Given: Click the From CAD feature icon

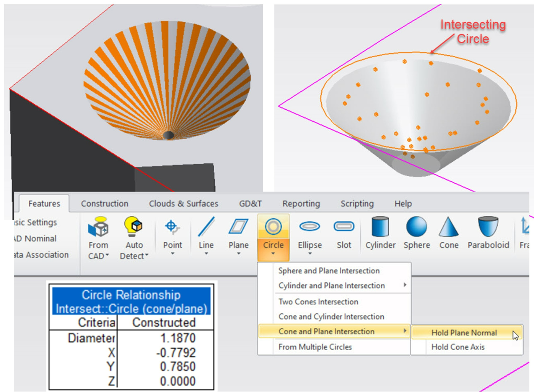Looking at the screenshot, I should [x=98, y=229].
